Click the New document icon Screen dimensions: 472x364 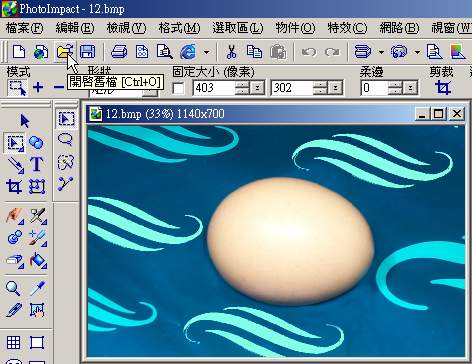click(19, 52)
